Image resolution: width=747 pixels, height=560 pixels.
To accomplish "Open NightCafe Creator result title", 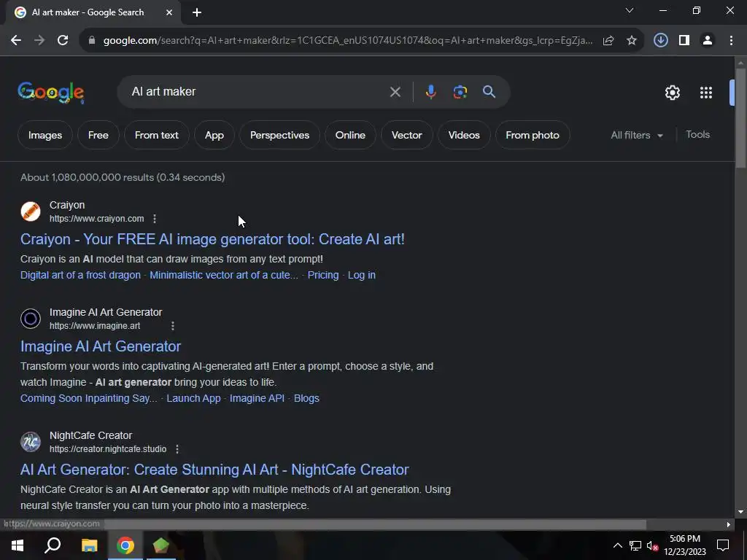I will click(214, 470).
